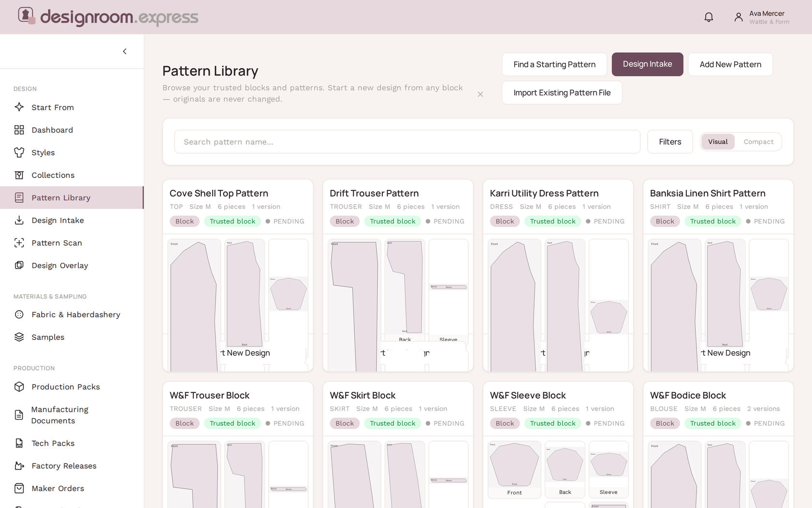
Task: Open Pattern Scan in the sidebar
Action: coord(72,243)
